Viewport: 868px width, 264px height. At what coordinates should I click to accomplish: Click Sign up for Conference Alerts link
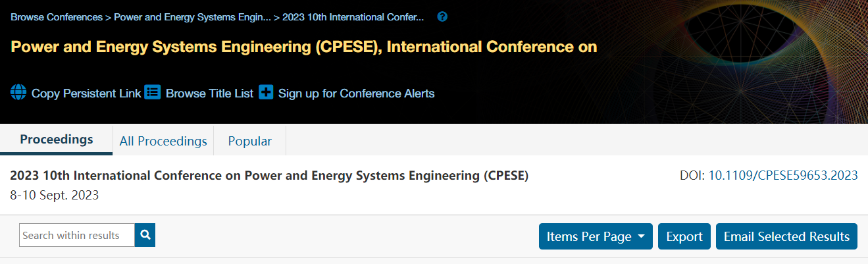356,93
